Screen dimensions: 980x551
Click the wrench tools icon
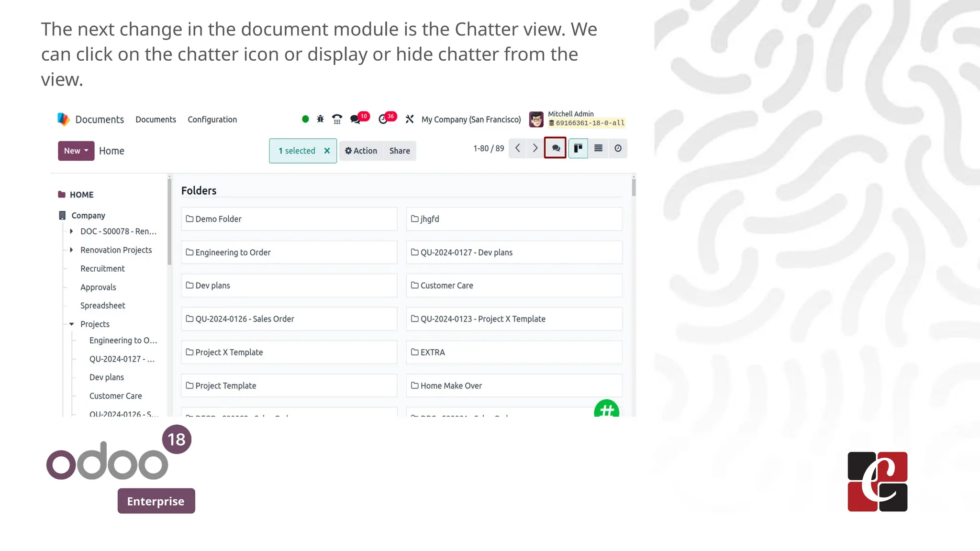(410, 119)
